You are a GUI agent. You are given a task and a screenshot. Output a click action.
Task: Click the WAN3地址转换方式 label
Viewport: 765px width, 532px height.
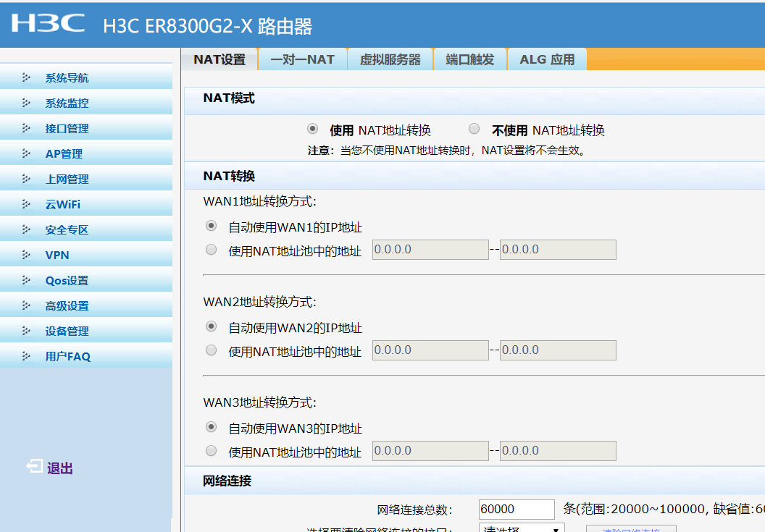pos(259,402)
